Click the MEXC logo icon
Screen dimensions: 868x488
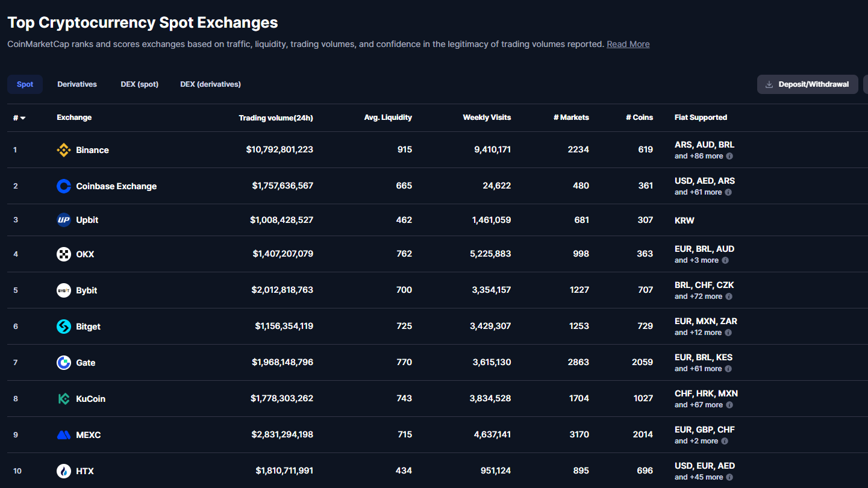pyautogui.click(x=64, y=435)
